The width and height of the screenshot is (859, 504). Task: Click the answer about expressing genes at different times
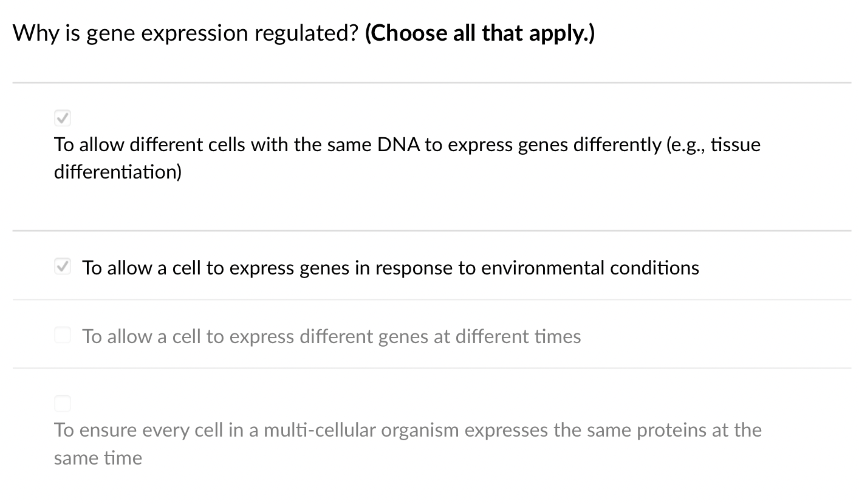point(331,336)
